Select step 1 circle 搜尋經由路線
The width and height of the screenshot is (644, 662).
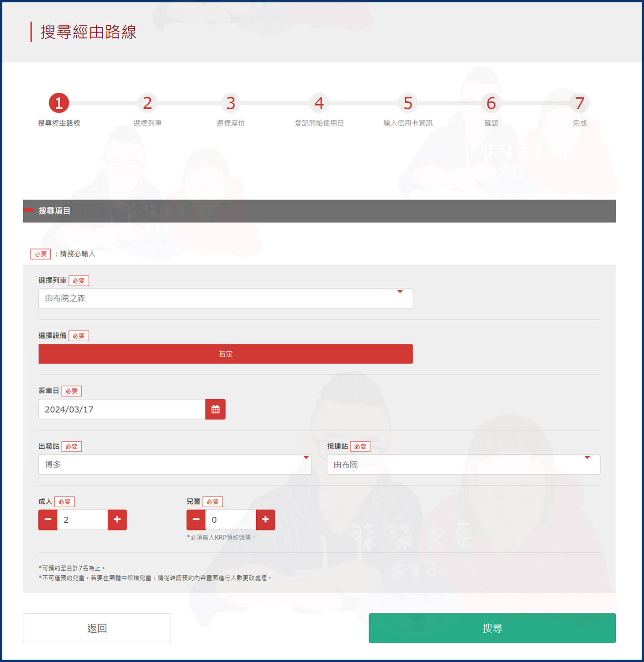[58, 103]
